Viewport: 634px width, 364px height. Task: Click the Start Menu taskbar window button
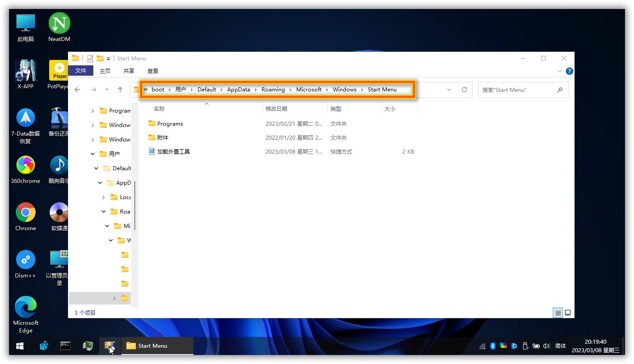click(157, 346)
